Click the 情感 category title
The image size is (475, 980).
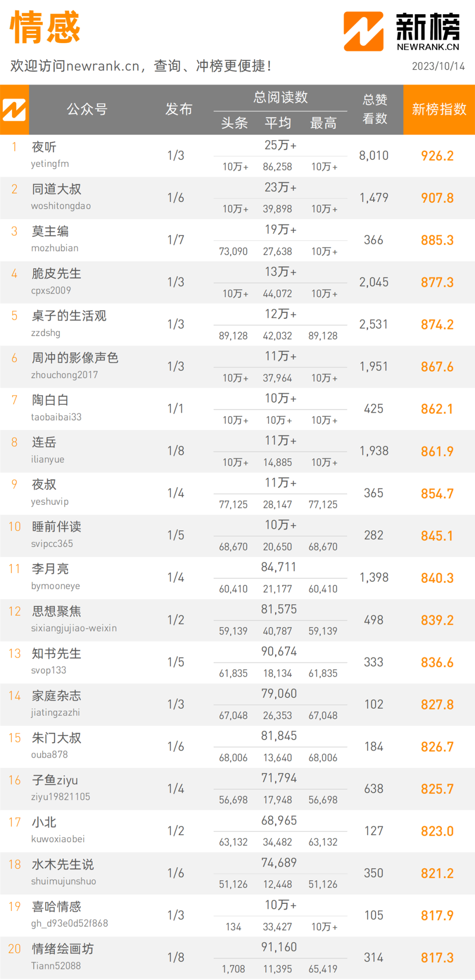pos(45,27)
